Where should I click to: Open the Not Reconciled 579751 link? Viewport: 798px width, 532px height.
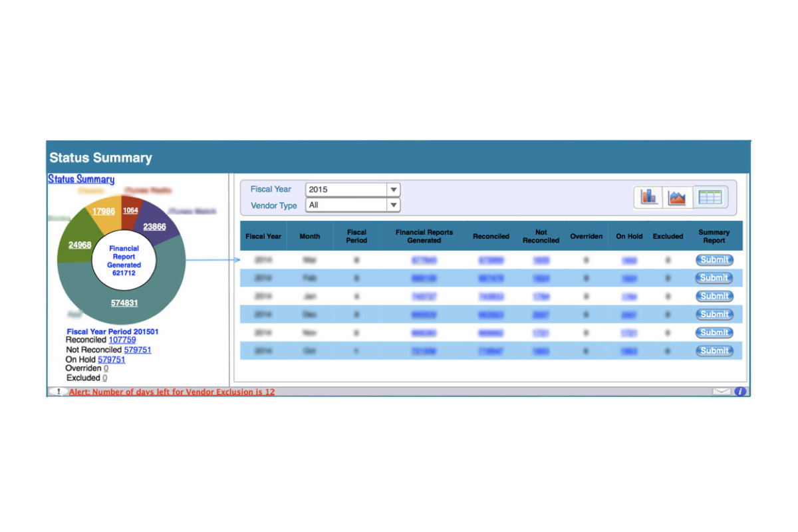(138, 349)
